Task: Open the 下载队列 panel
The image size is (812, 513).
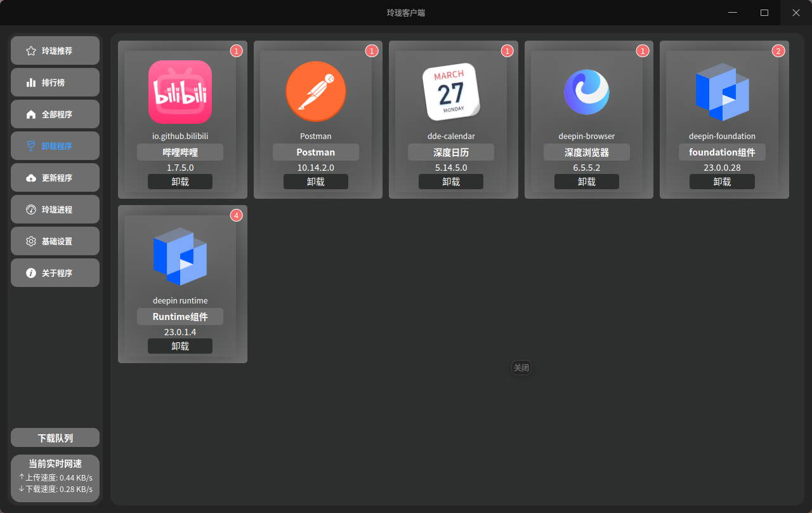Action: click(x=55, y=438)
